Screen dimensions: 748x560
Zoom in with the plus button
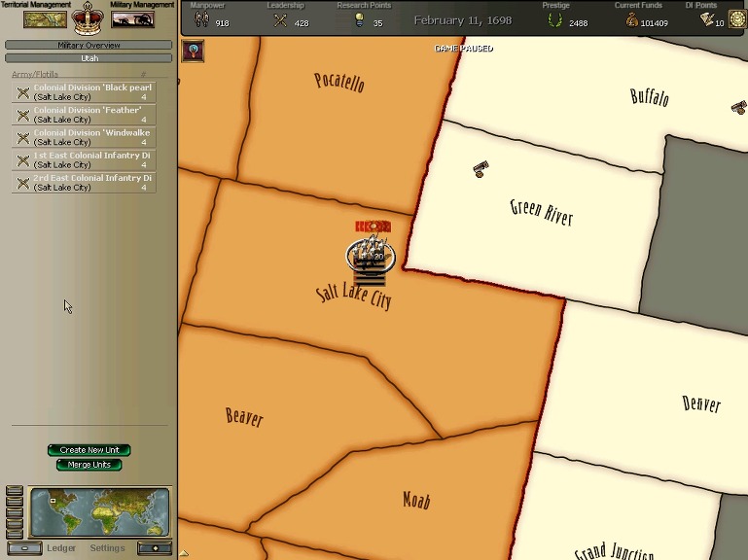tap(155, 548)
